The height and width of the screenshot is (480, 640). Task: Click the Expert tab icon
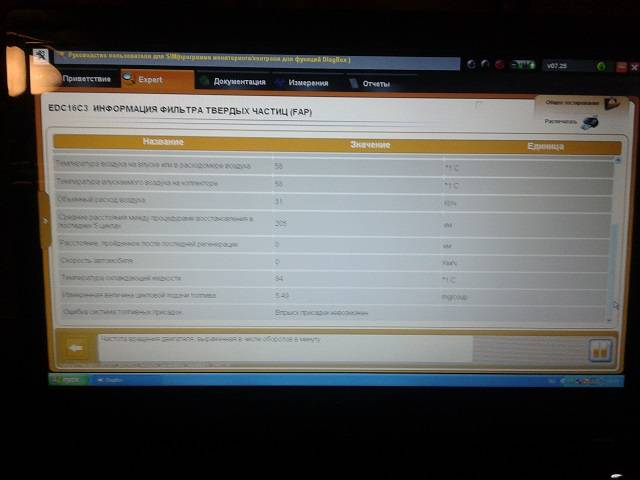(129, 78)
